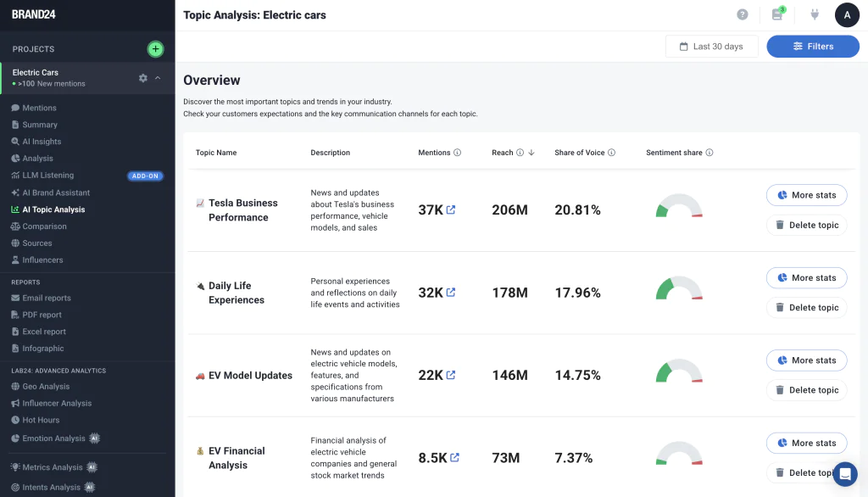The width and height of the screenshot is (868, 497).
Task: Open the Last 30 days date picker
Action: pos(711,47)
